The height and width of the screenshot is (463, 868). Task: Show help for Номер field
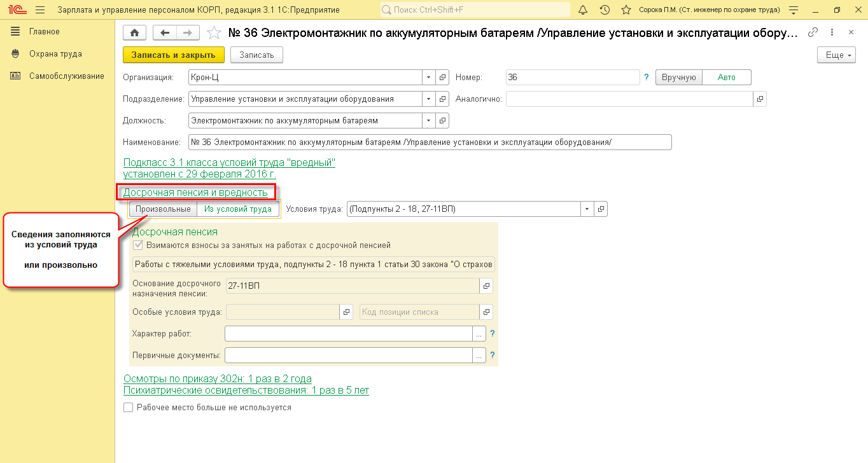[x=646, y=77]
